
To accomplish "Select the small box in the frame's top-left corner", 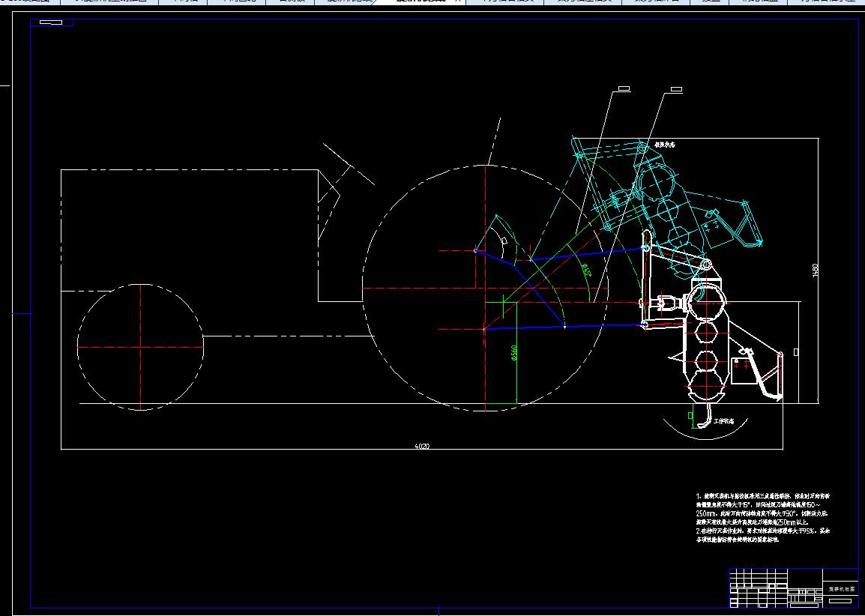I will click(51, 22).
